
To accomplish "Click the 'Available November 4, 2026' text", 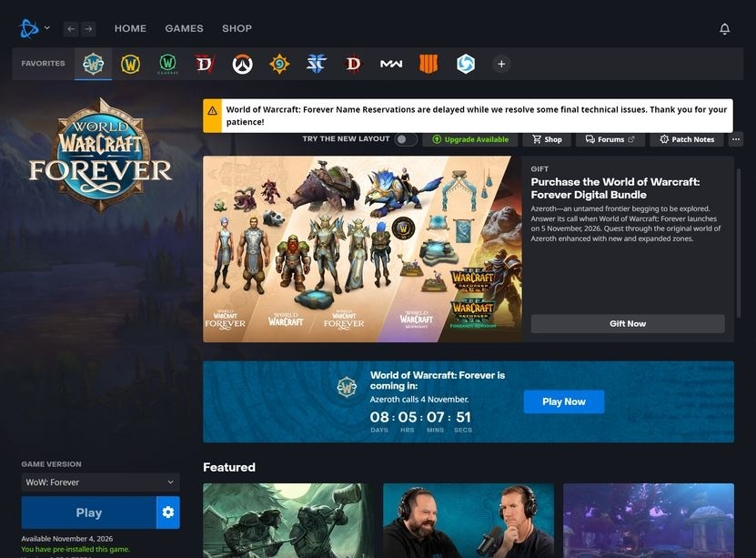I will [x=67, y=539].
